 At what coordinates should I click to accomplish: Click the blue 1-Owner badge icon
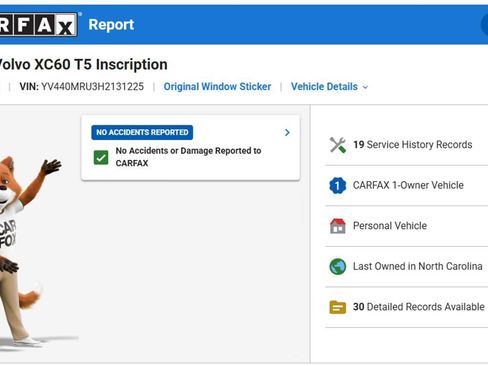pos(338,185)
